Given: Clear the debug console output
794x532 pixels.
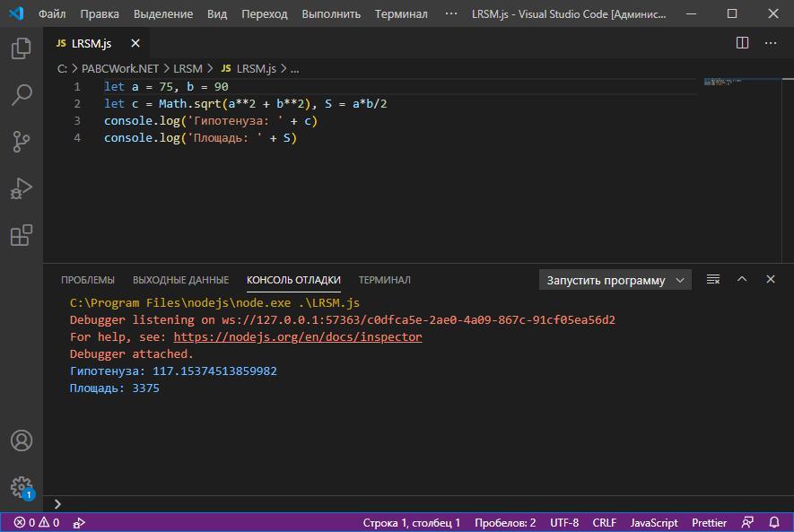Looking at the screenshot, I should pos(713,280).
